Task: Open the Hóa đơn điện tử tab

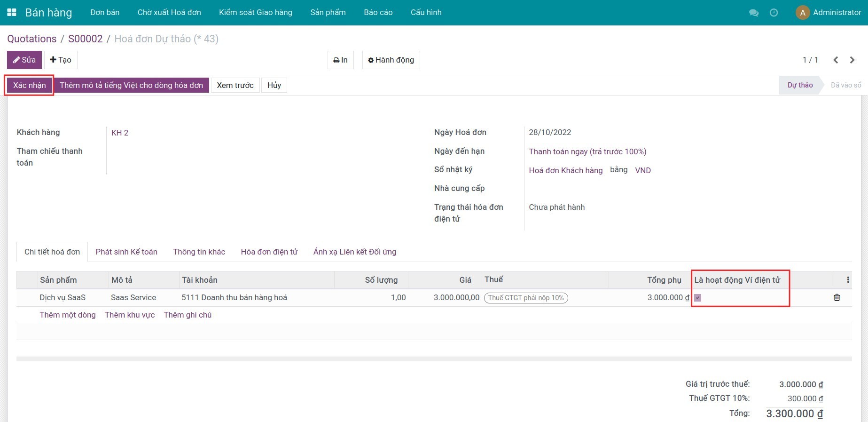Action: (x=269, y=252)
